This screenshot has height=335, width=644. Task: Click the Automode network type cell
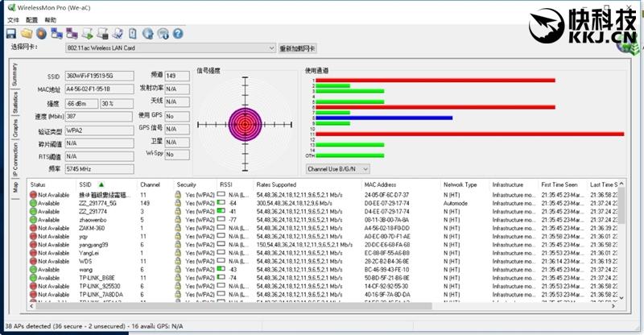click(x=456, y=203)
